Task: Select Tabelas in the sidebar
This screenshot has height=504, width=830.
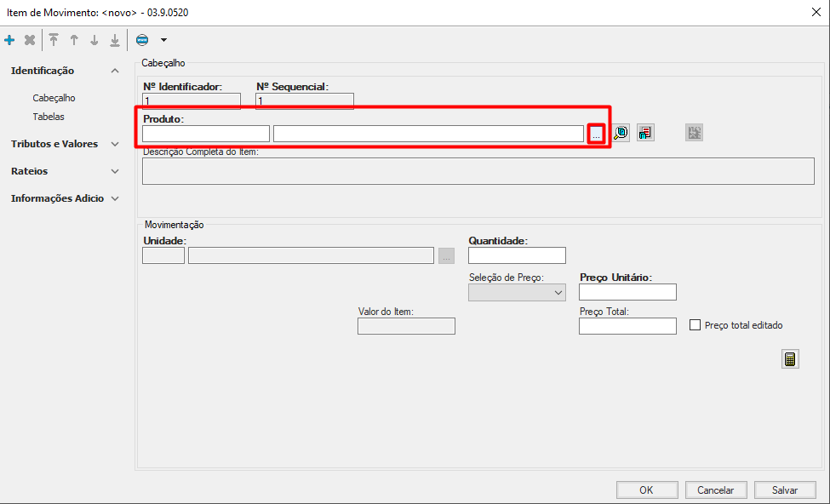Action: tap(49, 117)
